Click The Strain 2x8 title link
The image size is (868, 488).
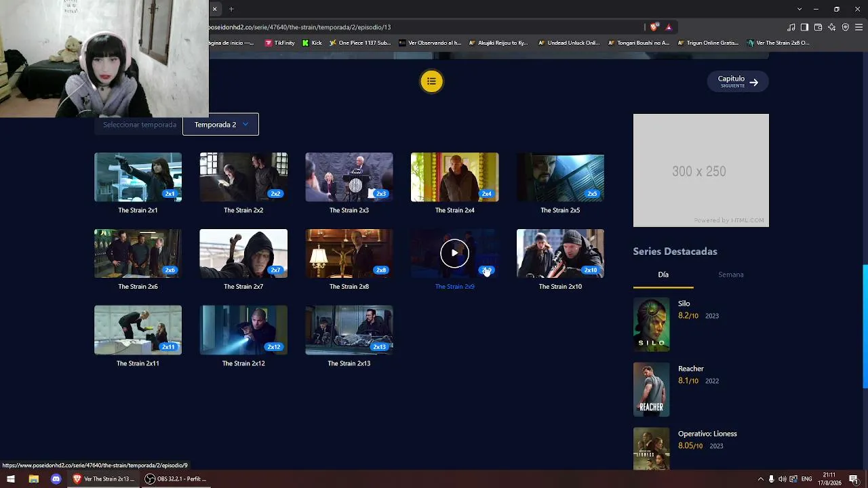(349, 287)
